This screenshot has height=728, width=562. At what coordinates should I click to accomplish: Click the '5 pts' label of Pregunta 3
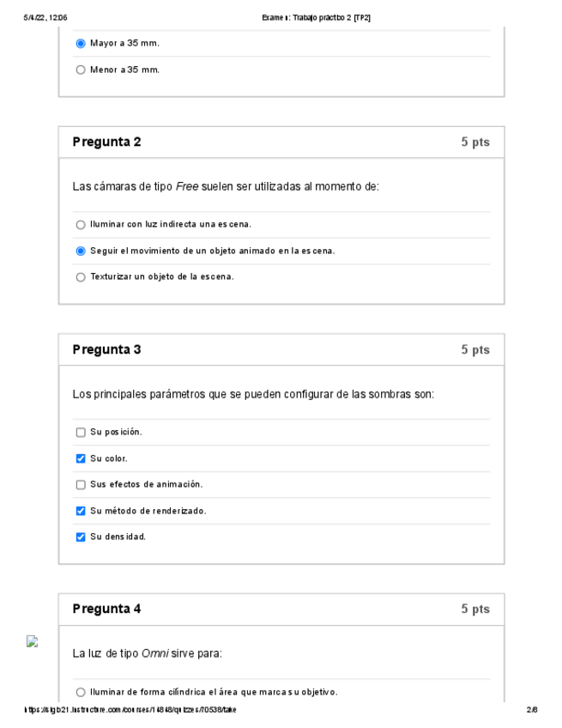coord(474,350)
